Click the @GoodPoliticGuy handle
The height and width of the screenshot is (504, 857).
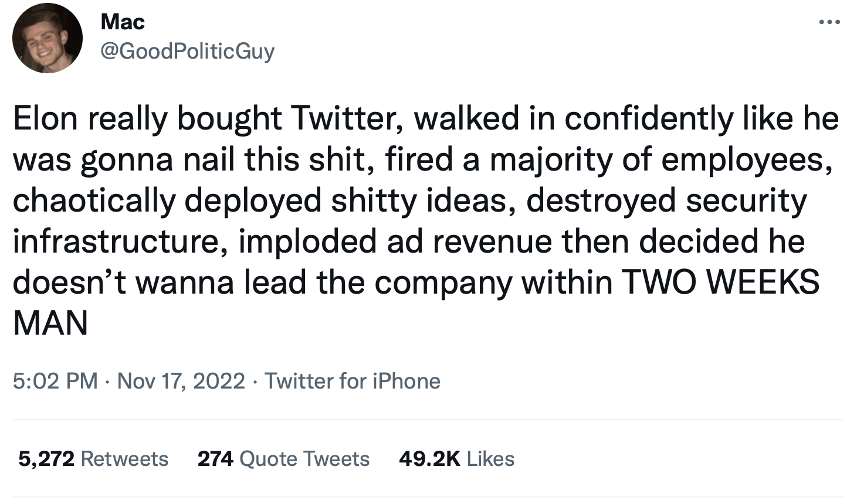pyautogui.click(x=187, y=52)
